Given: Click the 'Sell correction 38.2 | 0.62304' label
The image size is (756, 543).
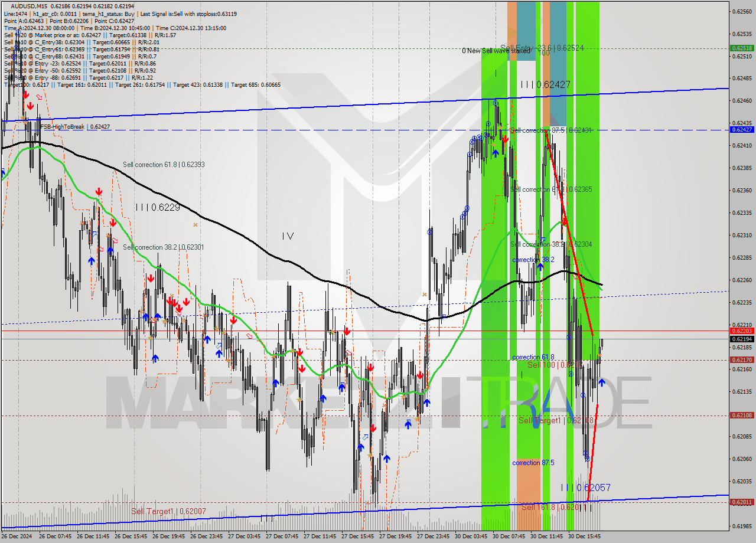Looking at the screenshot, I should pyautogui.click(x=550, y=244).
